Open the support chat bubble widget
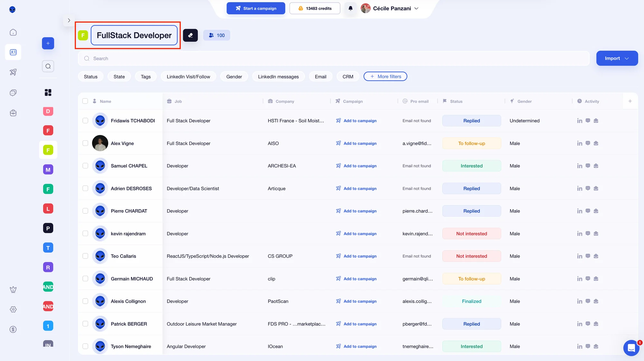 click(631, 348)
